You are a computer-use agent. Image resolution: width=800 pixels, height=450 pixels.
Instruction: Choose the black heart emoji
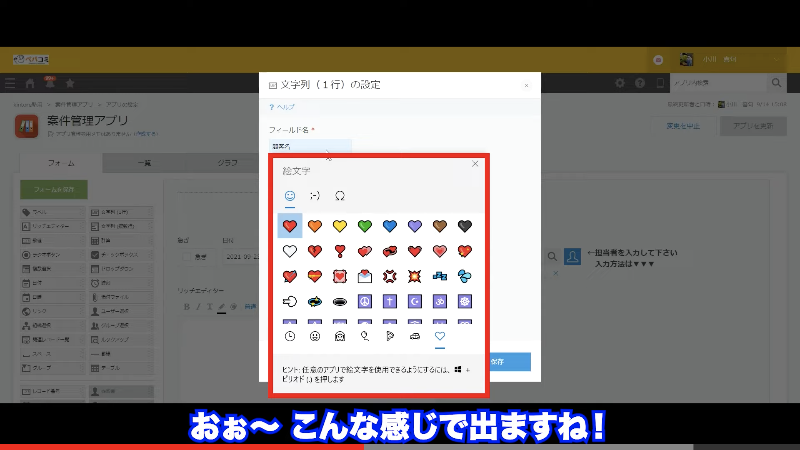[464, 226]
